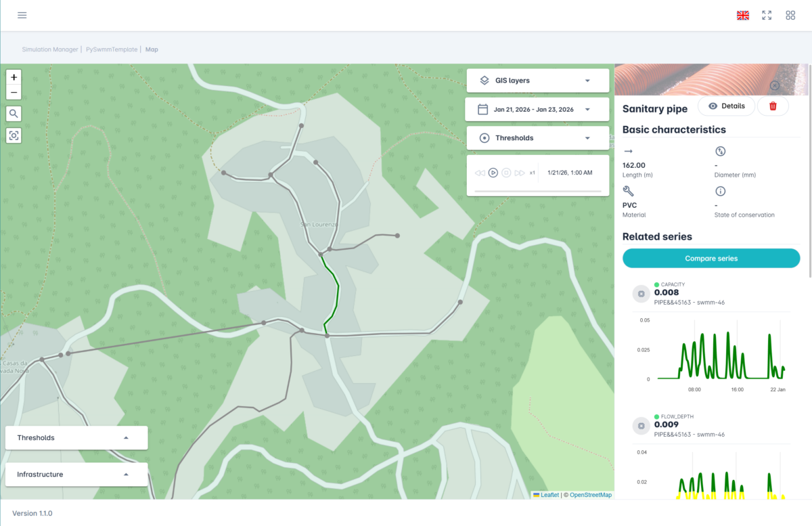Click the State of conservation info icon
The width and height of the screenshot is (812, 526).
tap(721, 191)
